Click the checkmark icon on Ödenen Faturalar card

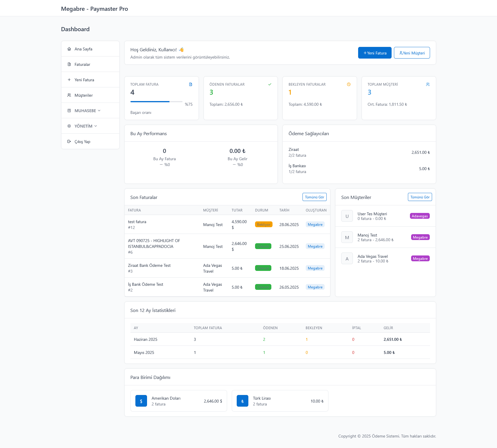270,84
